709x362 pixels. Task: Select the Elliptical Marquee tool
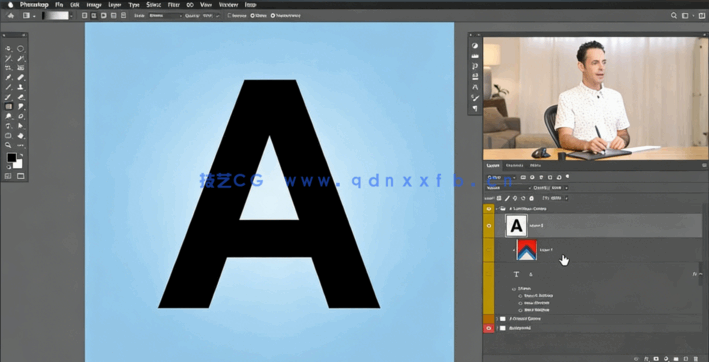(x=21, y=49)
